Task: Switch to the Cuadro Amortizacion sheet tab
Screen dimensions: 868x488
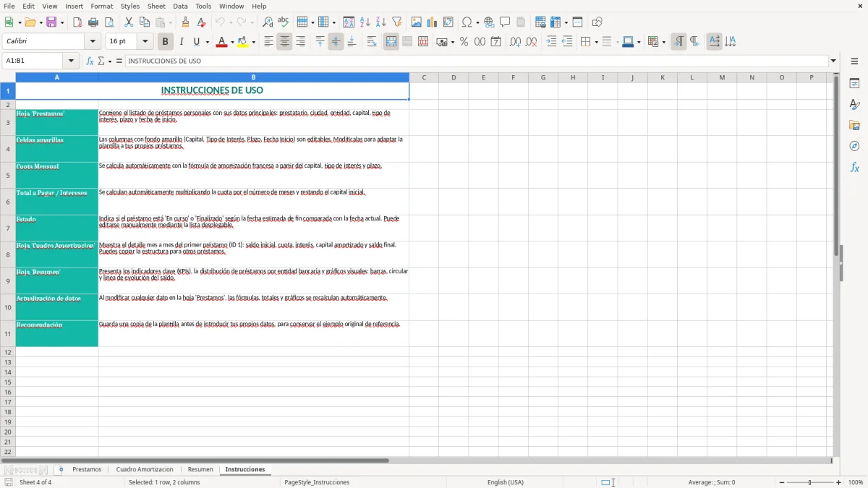Action: [x=145, y=470]
